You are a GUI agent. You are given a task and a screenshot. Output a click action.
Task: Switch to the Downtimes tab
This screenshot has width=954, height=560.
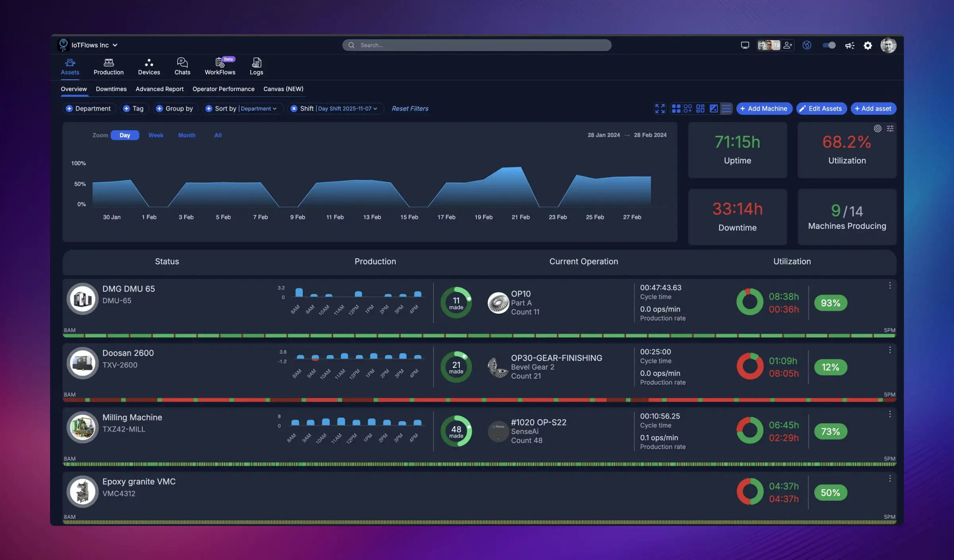coord(111,89)
